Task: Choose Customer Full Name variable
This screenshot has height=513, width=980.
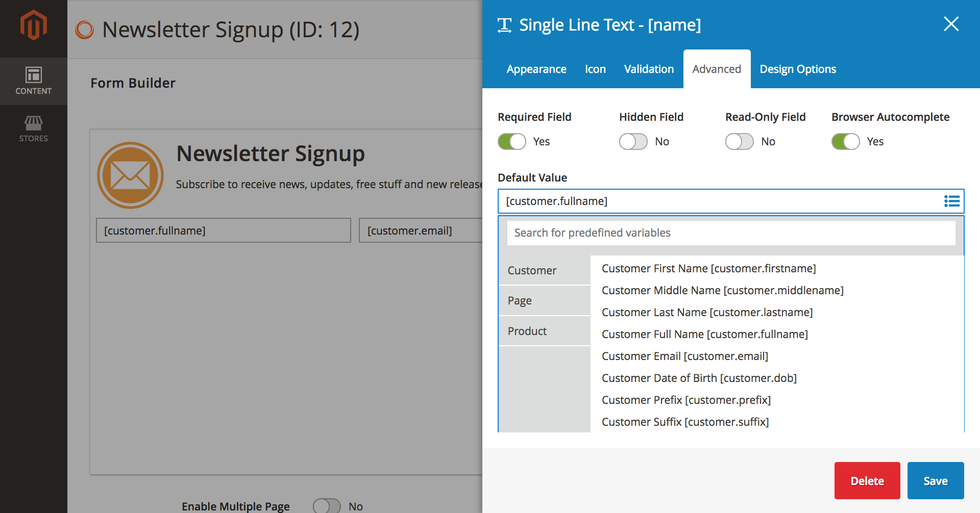Action: (x=704, y=334)
